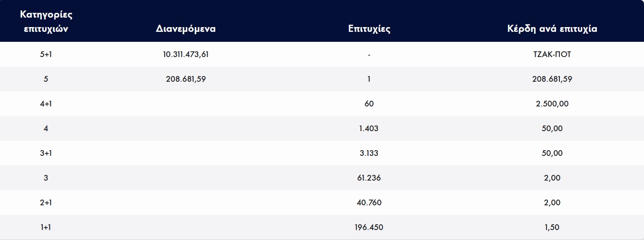Click the "Κατηγορίες επιτυχιών" column header

tap(46, 21)
